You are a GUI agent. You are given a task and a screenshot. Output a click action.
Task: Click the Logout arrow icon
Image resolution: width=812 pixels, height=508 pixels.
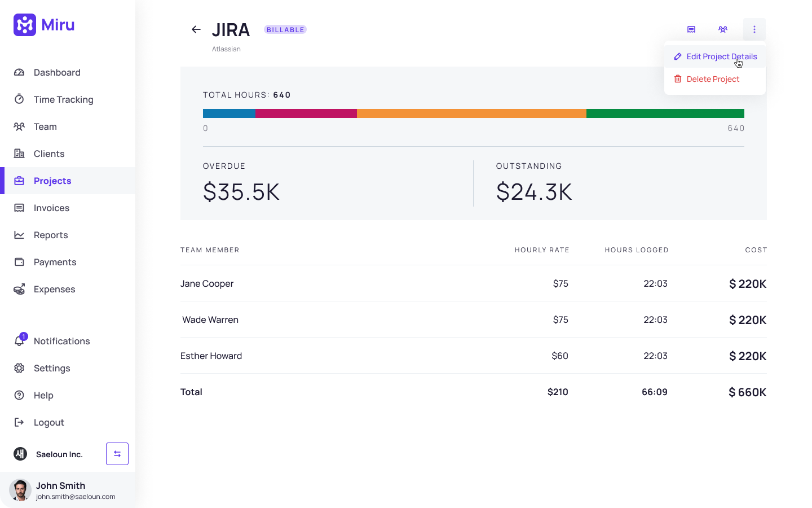tap(19, 422)
